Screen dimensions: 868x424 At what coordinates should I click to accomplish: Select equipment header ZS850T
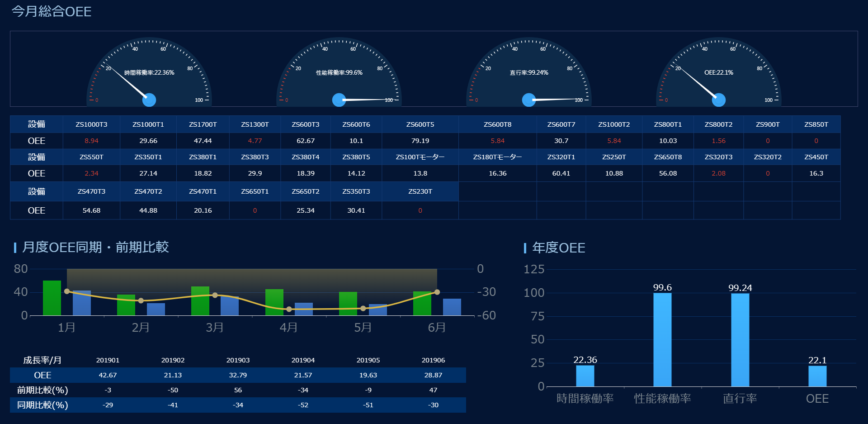click(816, 124)
